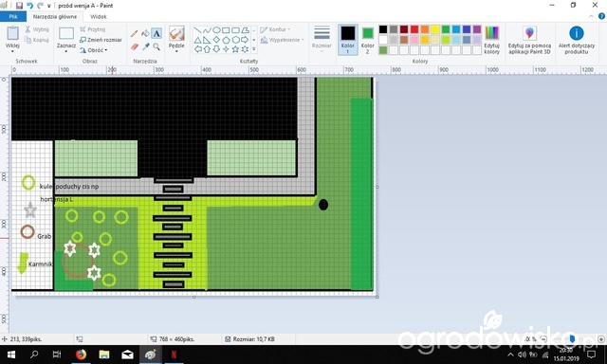Select the Magnifier tool

(156, 46)
